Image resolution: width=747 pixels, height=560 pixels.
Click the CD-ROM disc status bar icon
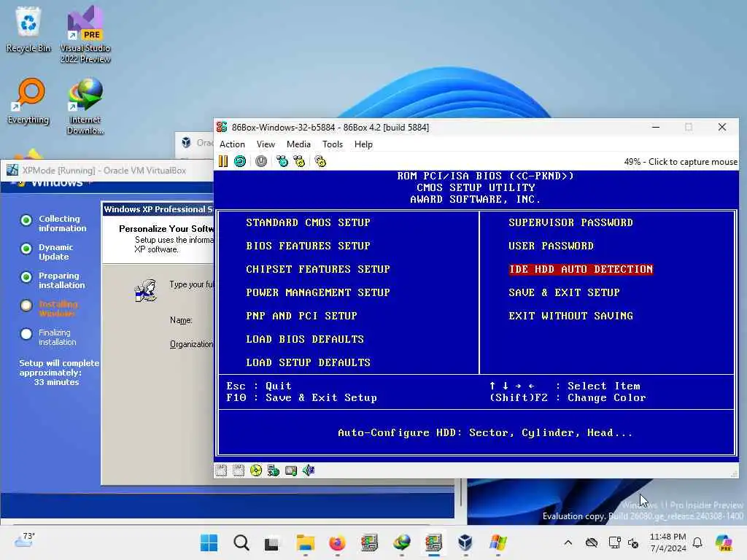pyautogui.click(x=256, y=470)
